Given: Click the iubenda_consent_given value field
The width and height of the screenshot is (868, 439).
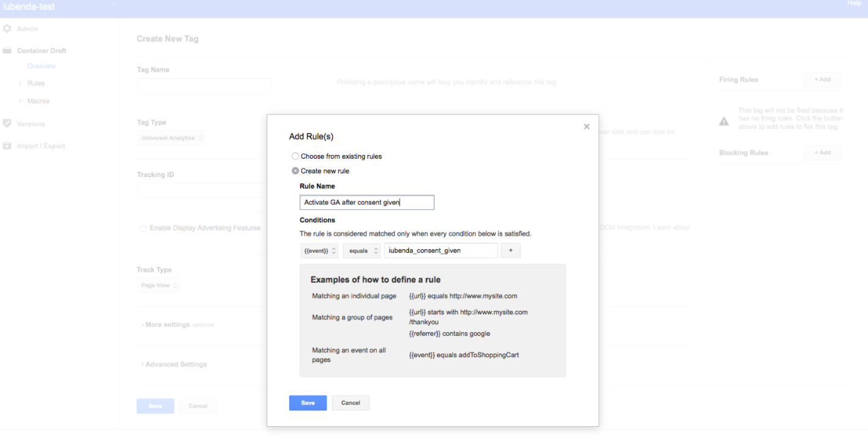Looking at the screenshot, I should [x=441, y=250].
